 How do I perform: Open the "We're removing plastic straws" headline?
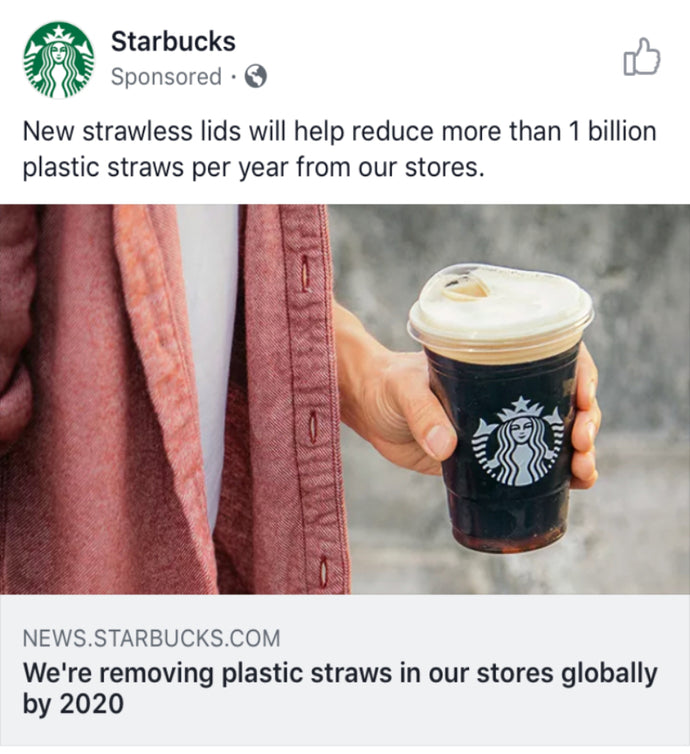tap(340, 672)
